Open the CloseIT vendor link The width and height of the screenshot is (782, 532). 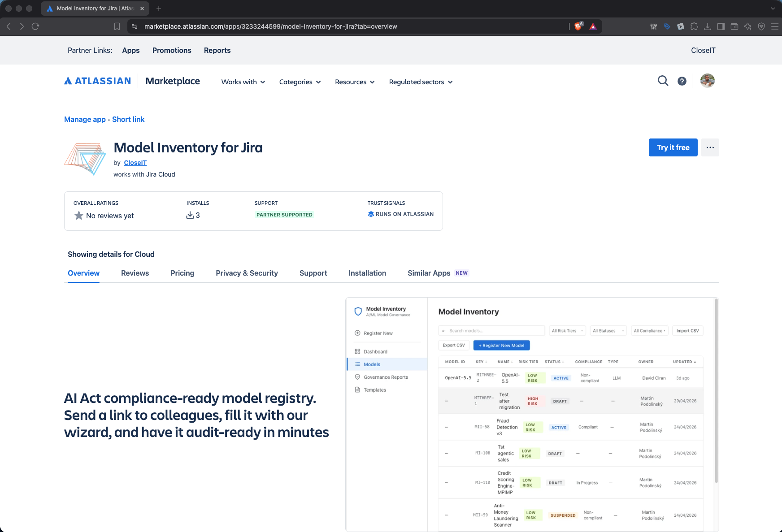point(135,163)
